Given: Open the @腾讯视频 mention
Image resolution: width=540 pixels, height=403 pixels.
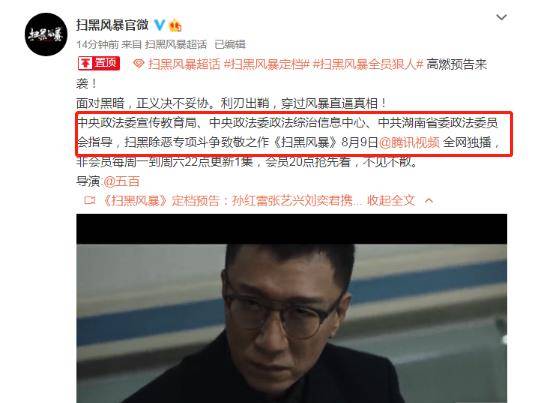Looking at the screenshot, I should click(409, 142).
